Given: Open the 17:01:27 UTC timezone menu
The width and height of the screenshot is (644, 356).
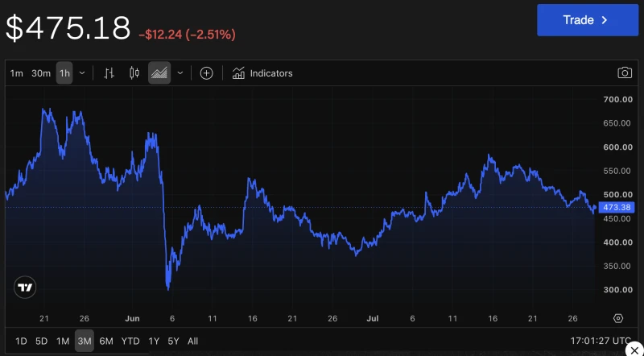Looking at the screenshot, I should click(601, 341).
